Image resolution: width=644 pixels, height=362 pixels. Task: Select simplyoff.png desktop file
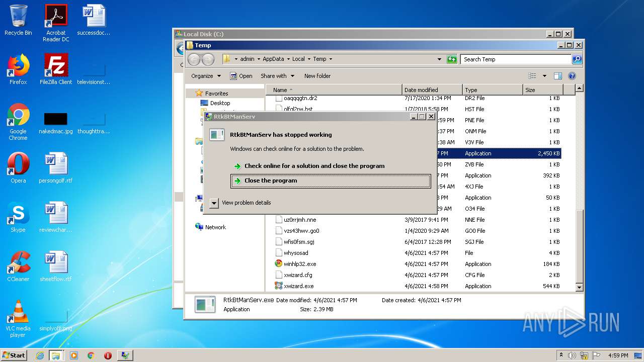coord(56,320)
